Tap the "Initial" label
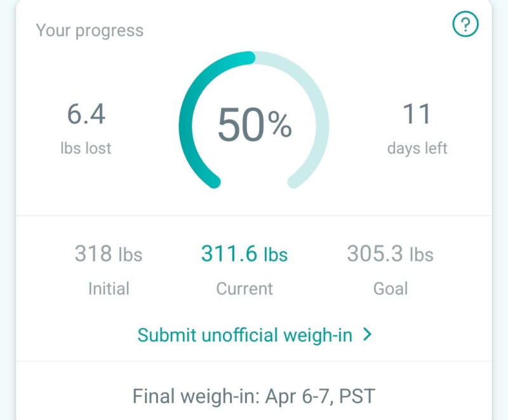This screenshot has height=420, width=508. (x=109, y=289)
